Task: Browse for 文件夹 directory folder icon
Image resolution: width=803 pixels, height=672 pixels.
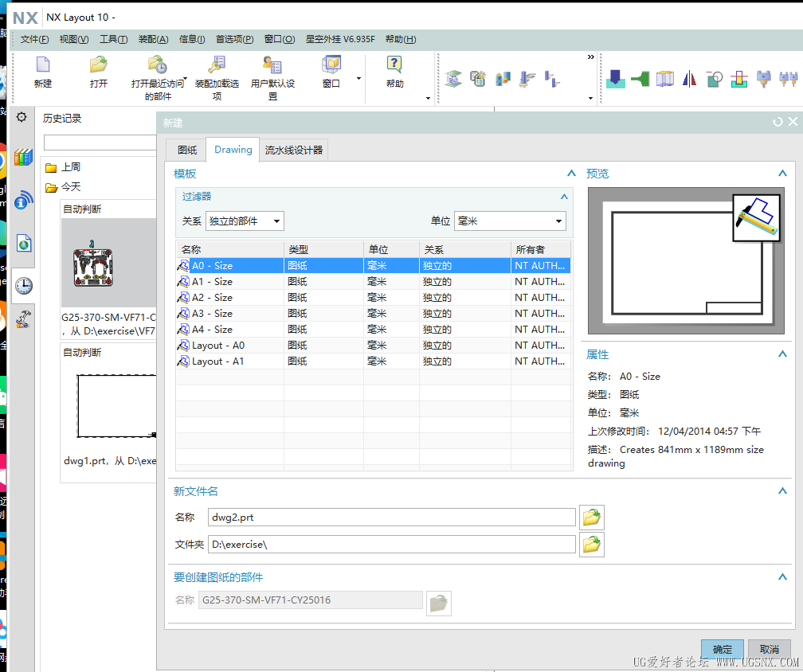Action: point(591,544)
